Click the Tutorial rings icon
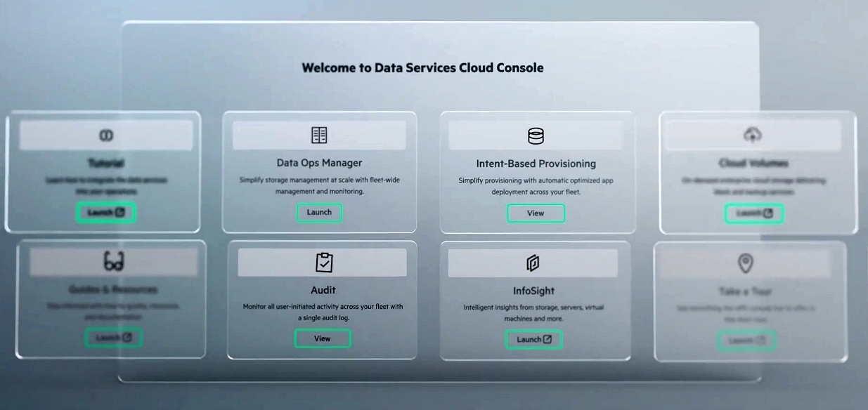Viewport: 868px width, 410px height. 106,135
